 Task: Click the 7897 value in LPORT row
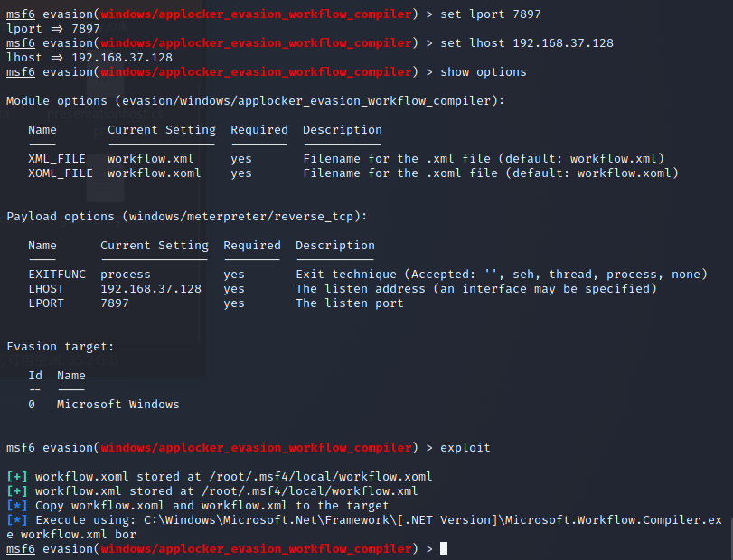[x=115, y=303]
